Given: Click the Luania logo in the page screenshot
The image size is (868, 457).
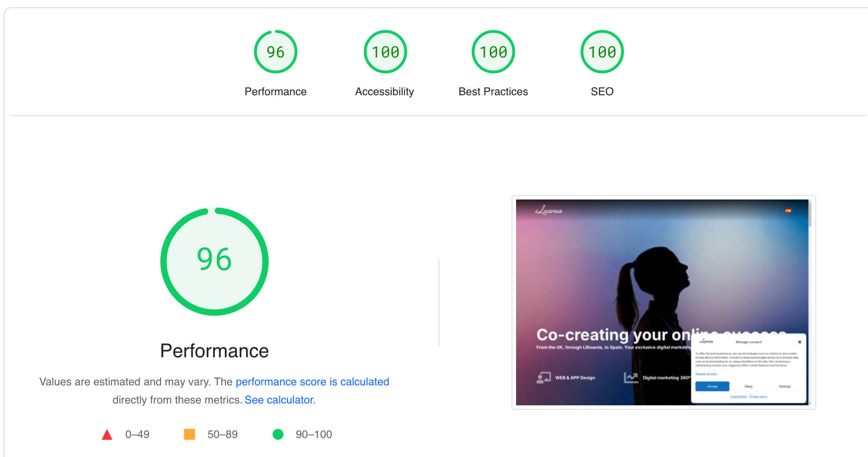Looking at the screenshot, I should (549, 211).
